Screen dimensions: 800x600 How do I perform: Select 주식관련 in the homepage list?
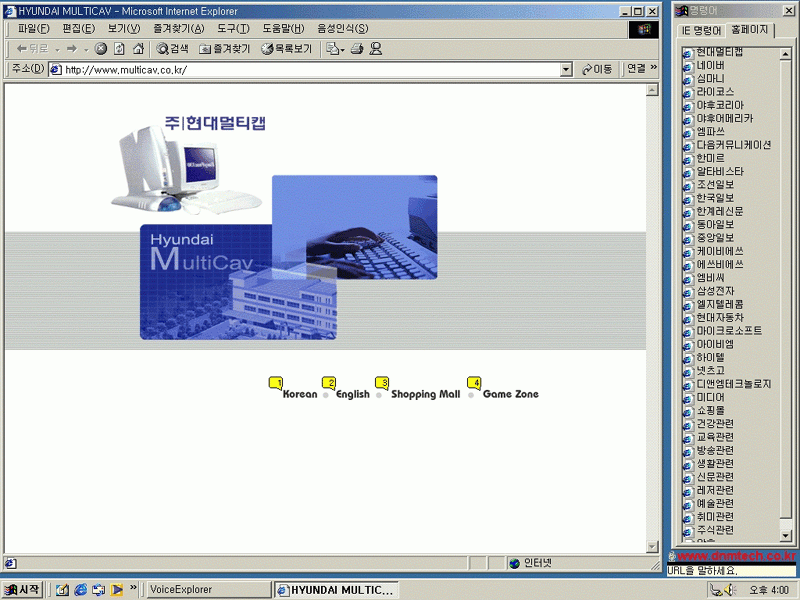point(715,530)
